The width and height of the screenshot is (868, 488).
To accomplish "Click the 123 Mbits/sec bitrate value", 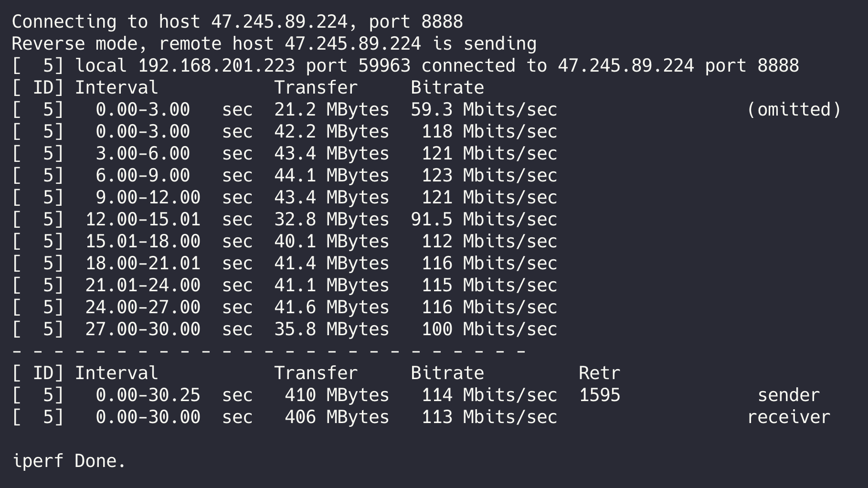I will click(x=489, y=176).
